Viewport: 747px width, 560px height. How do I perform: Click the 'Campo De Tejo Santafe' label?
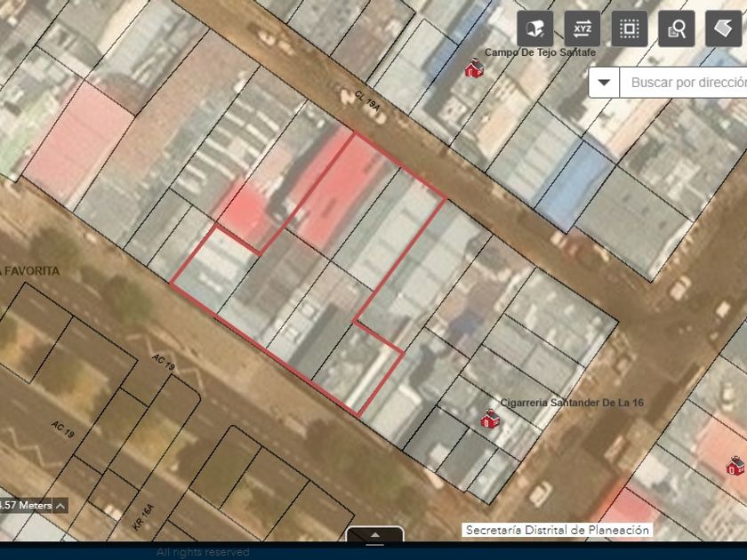coord(540,52)
